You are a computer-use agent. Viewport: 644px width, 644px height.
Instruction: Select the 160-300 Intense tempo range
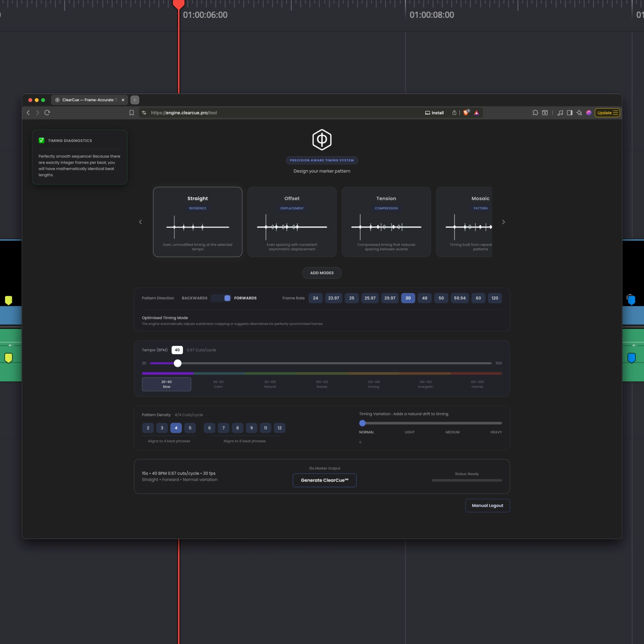click(x=477, y=384)
